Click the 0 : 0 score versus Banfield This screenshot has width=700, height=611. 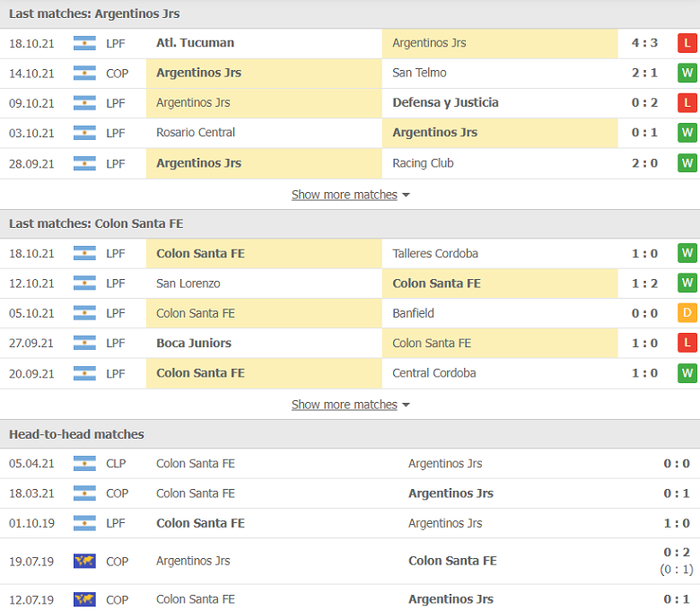pyautogui.click(x=644, y=313)
